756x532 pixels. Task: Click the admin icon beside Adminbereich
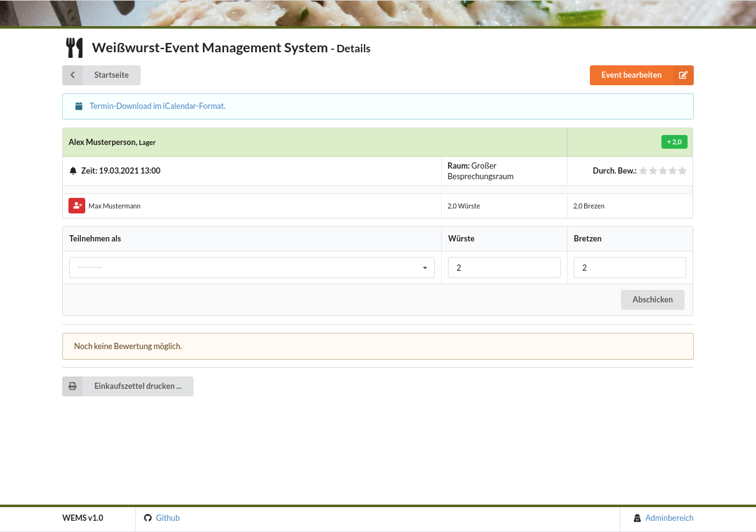(x=637, y=518)
